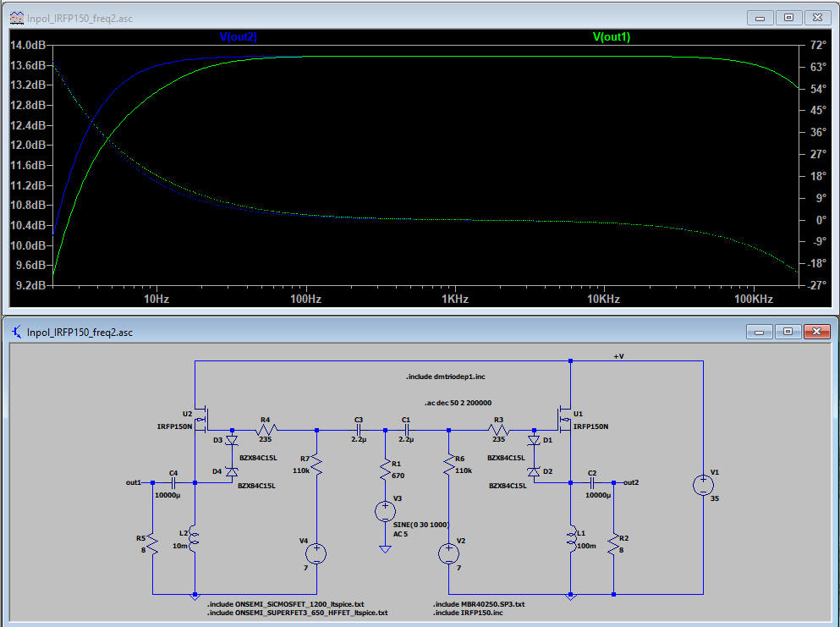The image size is (840, 627).
Task: Click the .include MBR40250.SP3.txt directive
Action: click(479, 604)
